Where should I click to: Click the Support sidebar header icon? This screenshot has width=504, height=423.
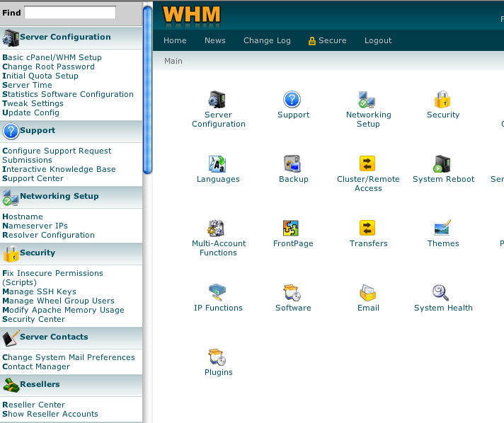[11, 132]
